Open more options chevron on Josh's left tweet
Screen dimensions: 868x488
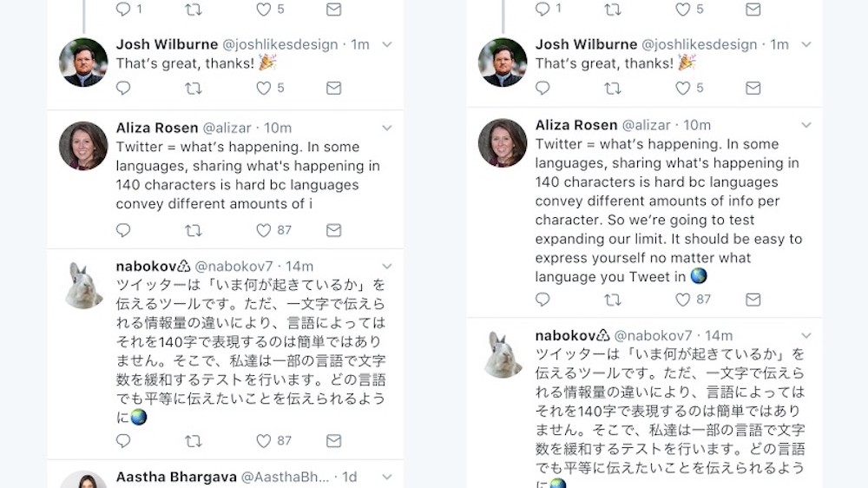[x=387, y=44]
